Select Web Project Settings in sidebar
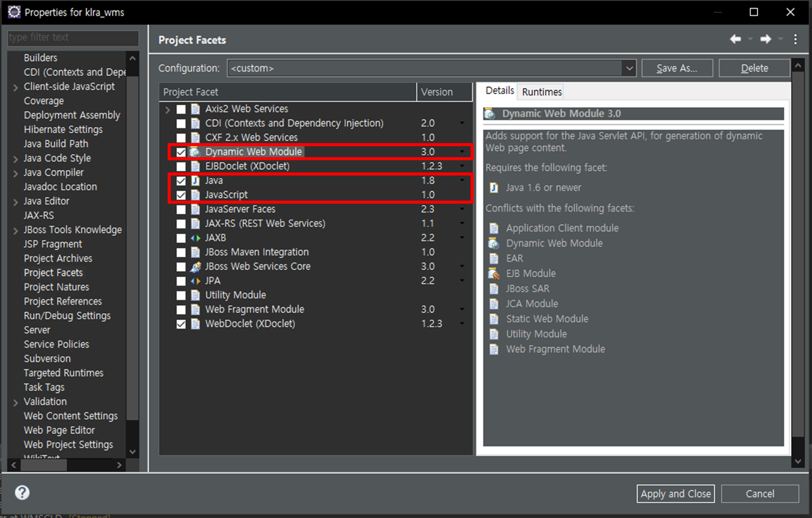 coord(68,445)
